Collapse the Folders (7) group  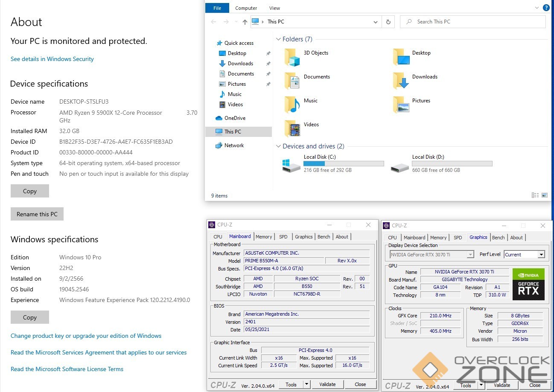278,39
